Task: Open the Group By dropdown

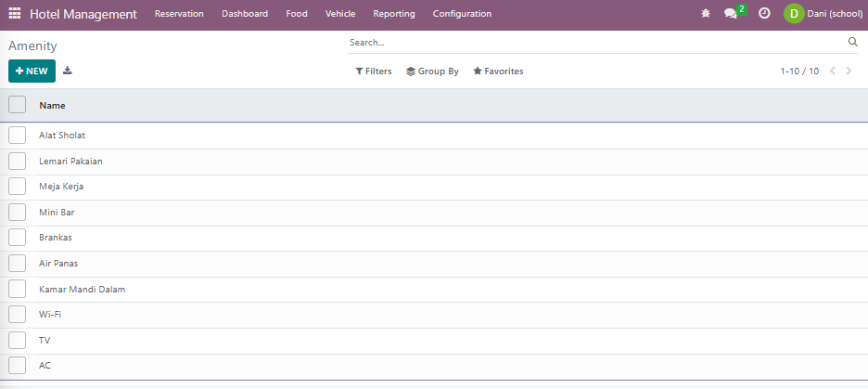Action: [x=432, y=71]
